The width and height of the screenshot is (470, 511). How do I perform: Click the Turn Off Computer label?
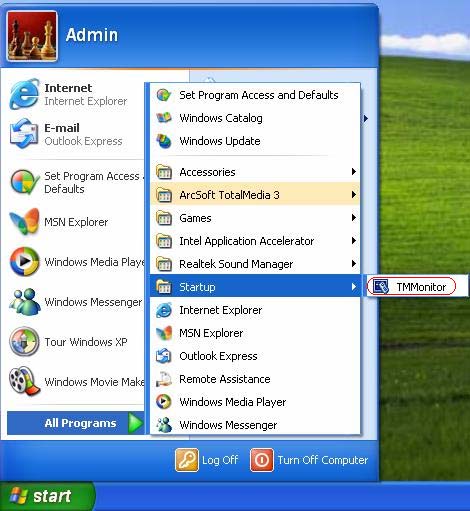point(323,460)
